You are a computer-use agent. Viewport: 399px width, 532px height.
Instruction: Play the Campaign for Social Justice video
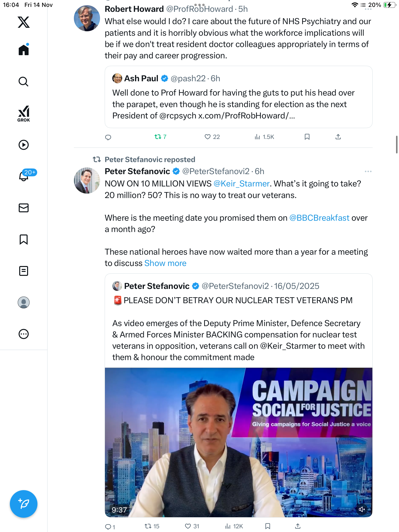pyautogui.click(x=238, y=442)
